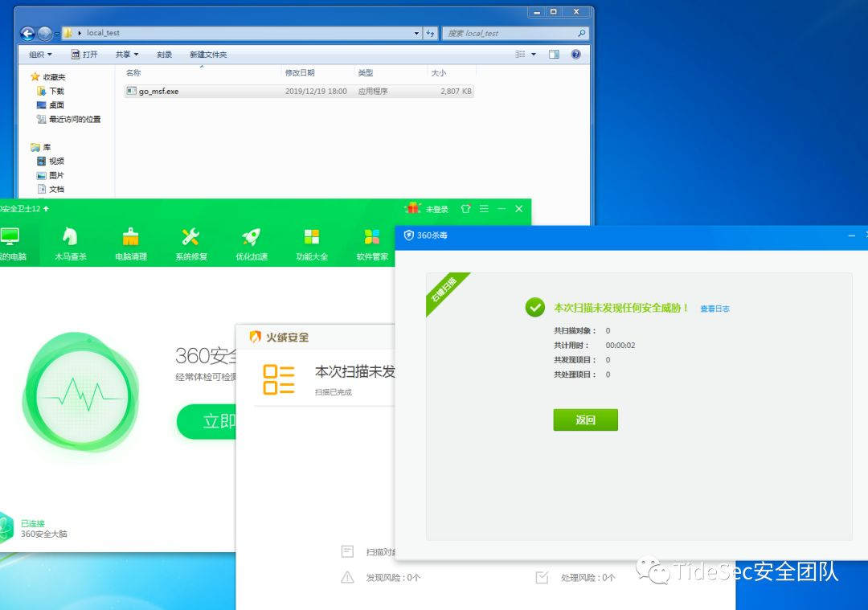Click the search magnifier icon in Explorer
This screenshot has width=868, height=610.
581,33
